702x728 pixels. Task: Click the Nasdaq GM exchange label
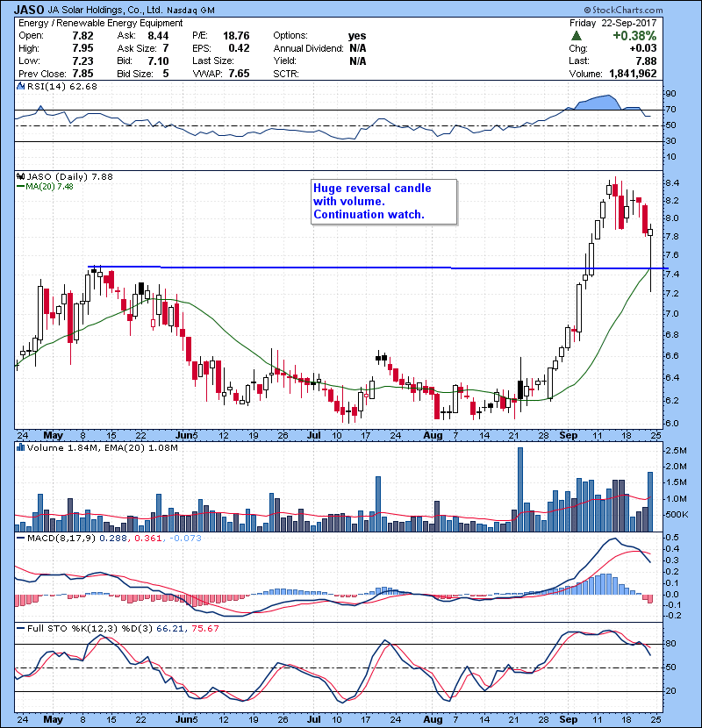point(190,11)
